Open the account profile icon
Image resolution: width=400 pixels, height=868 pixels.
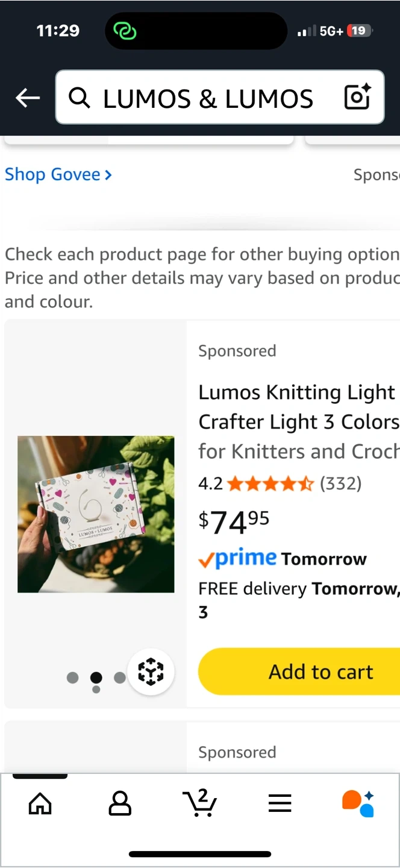120,804
